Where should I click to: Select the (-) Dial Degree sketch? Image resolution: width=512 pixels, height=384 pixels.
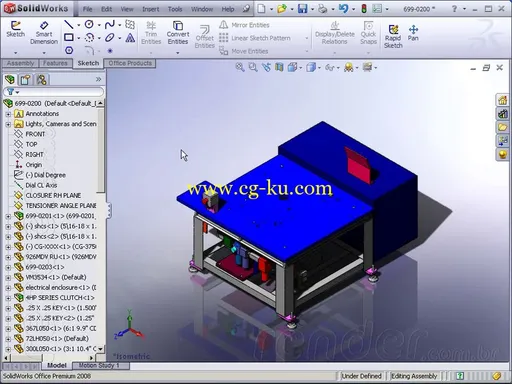point(45,175)
